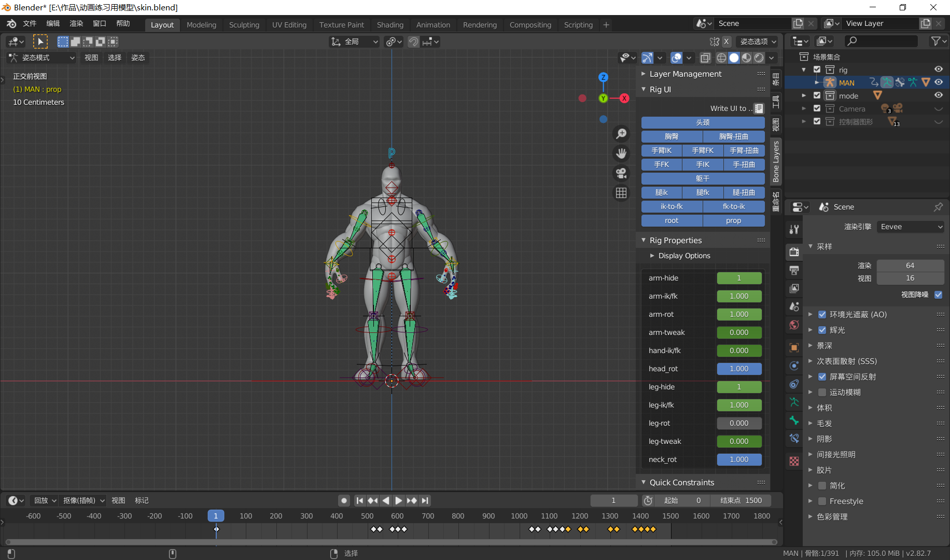Expand the Layer Management panel

coord(644,74)
